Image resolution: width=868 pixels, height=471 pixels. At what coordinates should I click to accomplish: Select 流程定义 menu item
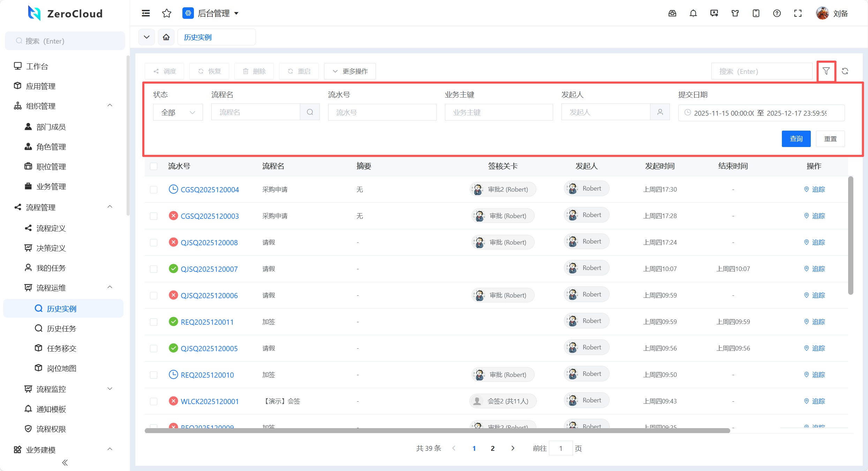click(x=51, y=228)
